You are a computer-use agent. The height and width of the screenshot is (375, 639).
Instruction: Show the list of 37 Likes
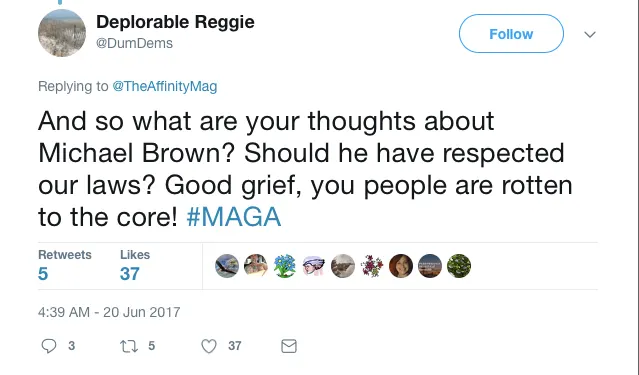[x=135, y=265]
